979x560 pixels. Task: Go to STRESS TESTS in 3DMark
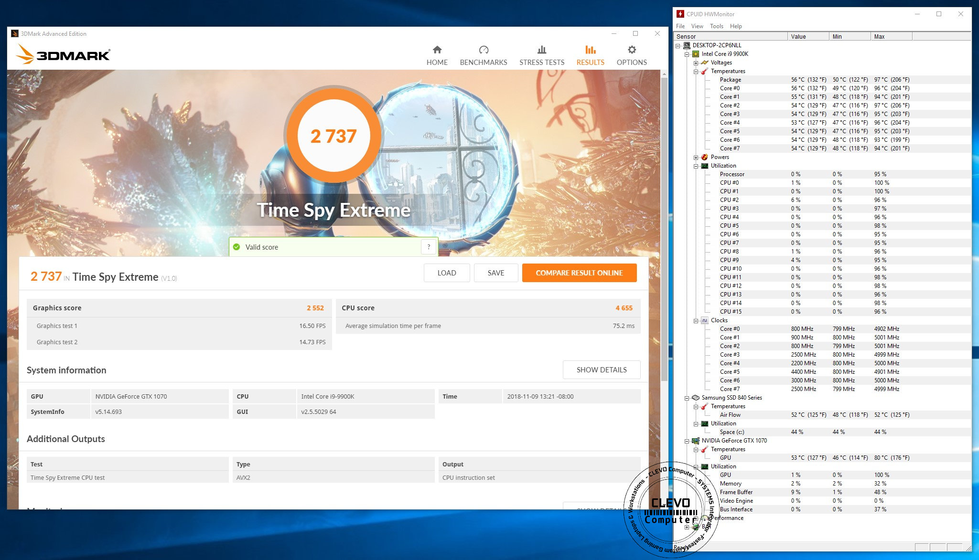(542, 55)
